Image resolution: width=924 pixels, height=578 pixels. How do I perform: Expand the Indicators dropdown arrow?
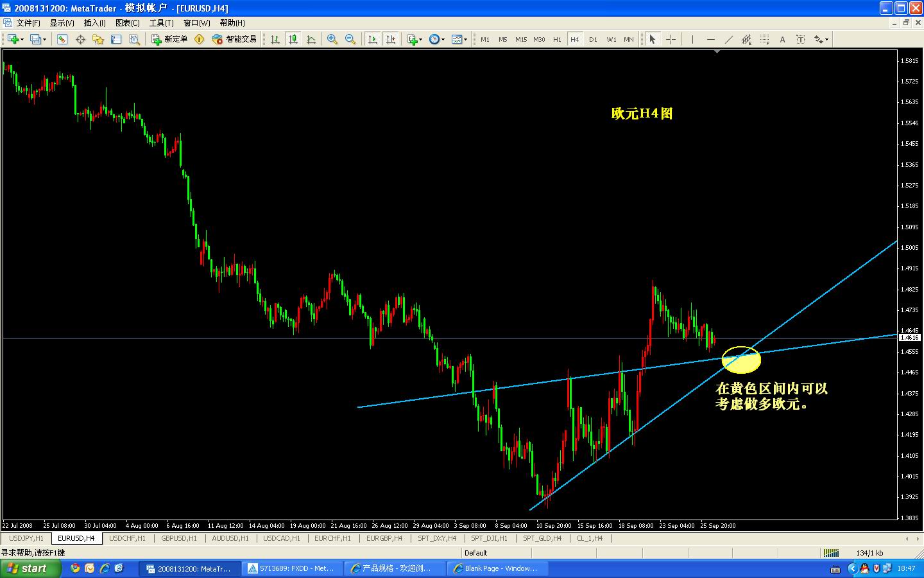421,39
